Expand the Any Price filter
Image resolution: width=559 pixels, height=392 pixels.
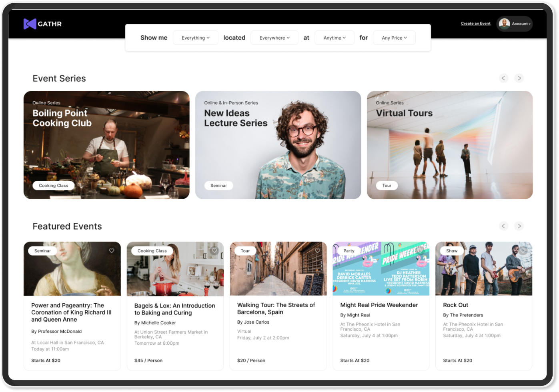point(394,38)
